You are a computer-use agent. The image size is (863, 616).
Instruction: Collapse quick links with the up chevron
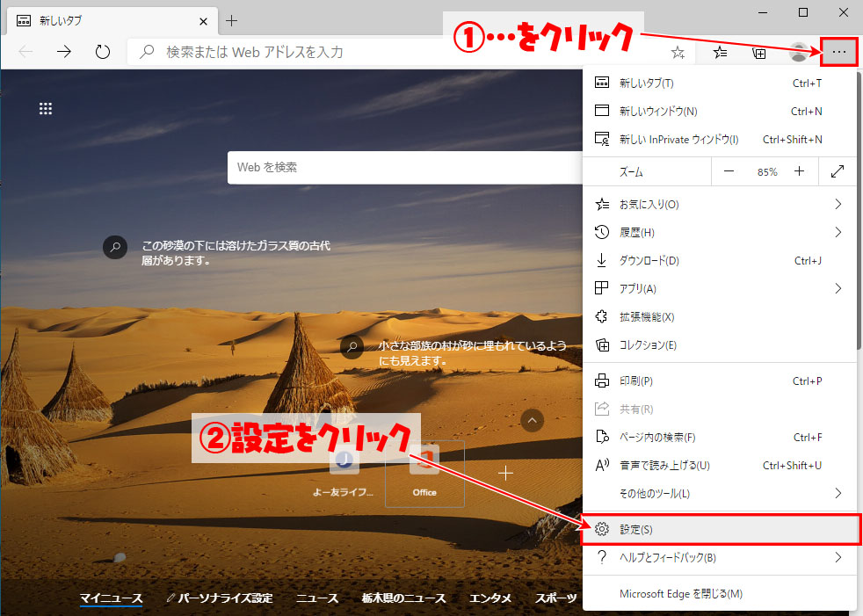[x=532, y=421]
